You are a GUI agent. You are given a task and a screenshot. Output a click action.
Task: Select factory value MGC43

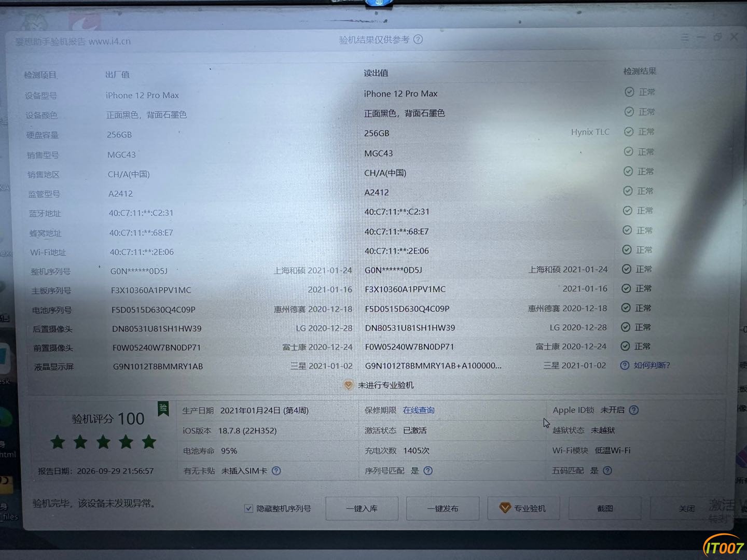[x=121, y=155]
